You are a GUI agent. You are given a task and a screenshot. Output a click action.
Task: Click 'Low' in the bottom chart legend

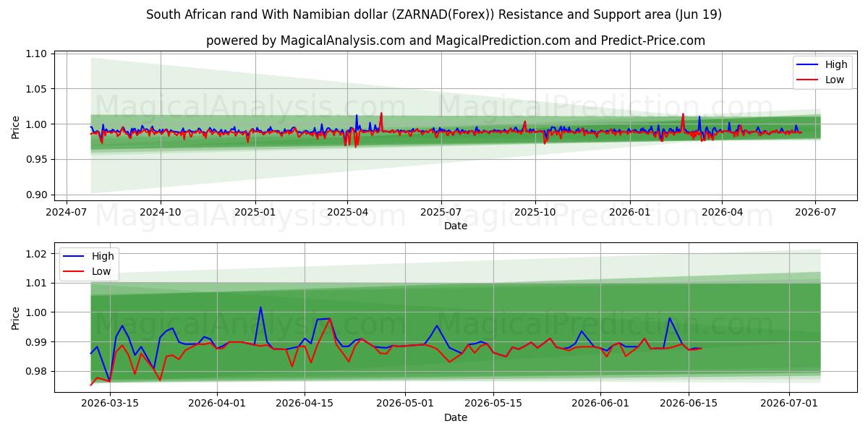[101, 271]
